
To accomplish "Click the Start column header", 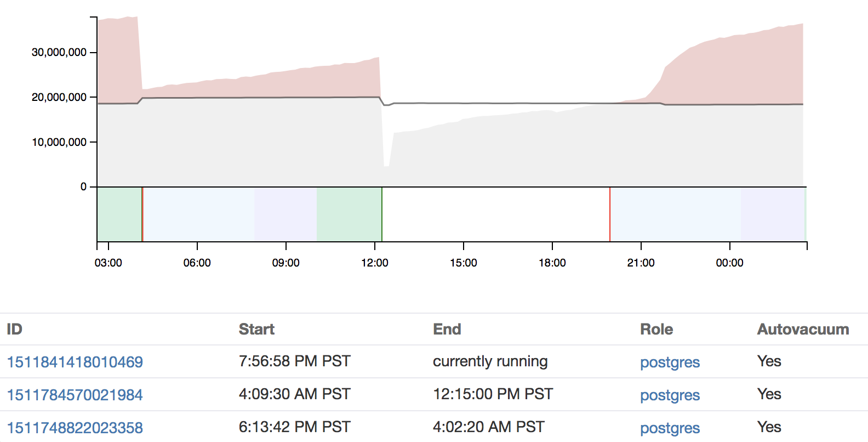I will point(256,329).
